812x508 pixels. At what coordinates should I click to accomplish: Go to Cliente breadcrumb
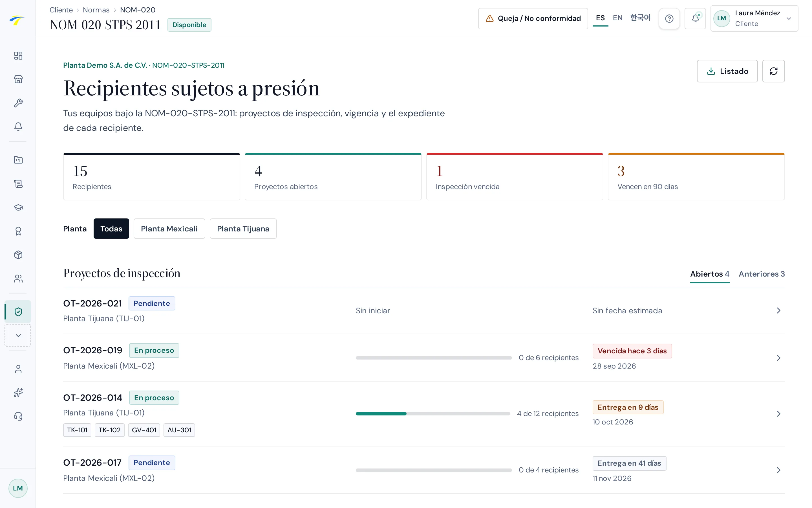[x=61, y=10]
